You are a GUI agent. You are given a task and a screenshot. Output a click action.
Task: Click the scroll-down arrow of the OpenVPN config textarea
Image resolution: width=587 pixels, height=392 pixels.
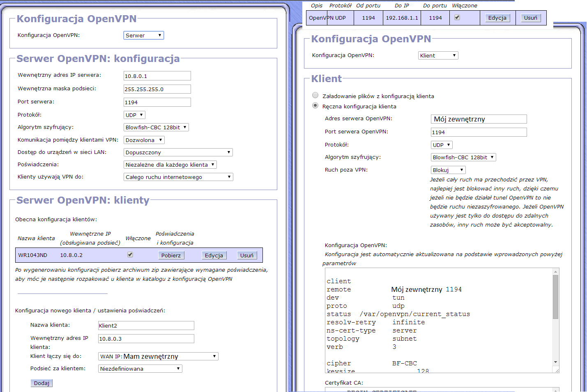pos(555,362)
